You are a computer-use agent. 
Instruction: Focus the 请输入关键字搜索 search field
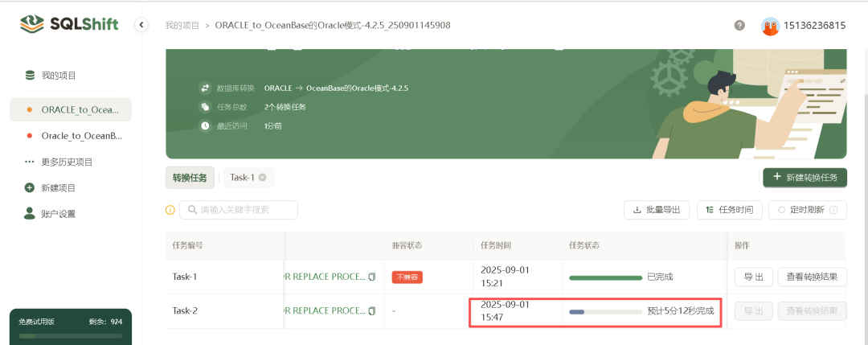pos(239,210)
